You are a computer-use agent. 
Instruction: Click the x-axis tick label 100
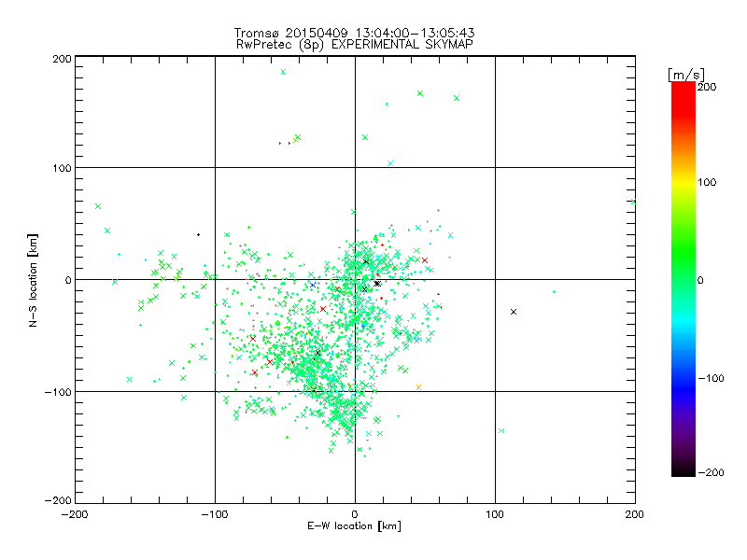click(495, 514)
